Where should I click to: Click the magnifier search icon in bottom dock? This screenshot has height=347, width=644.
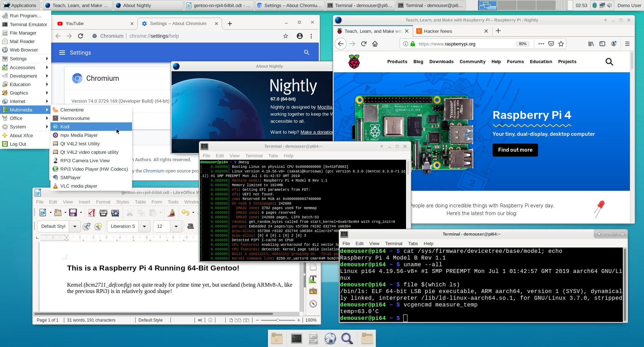click(347, 339)
